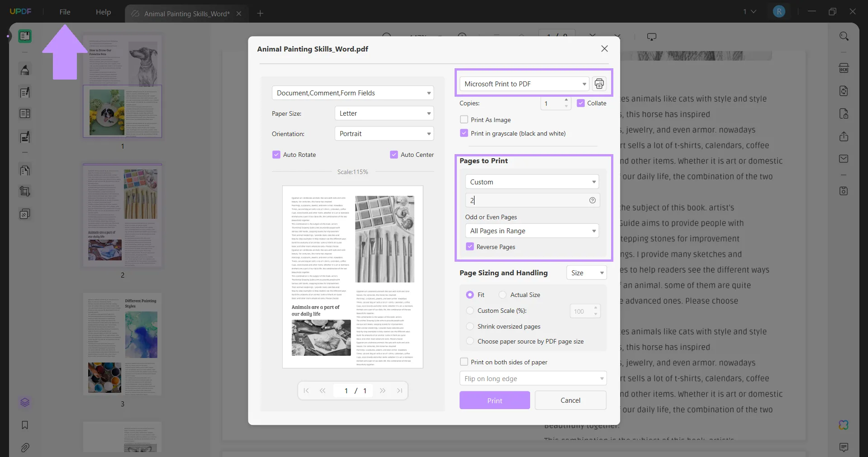The width and height of the screenshot is (868, 457).
Task: Select Shrink oversized pages option
Action: pyautogui.click(x=470, y=326)
